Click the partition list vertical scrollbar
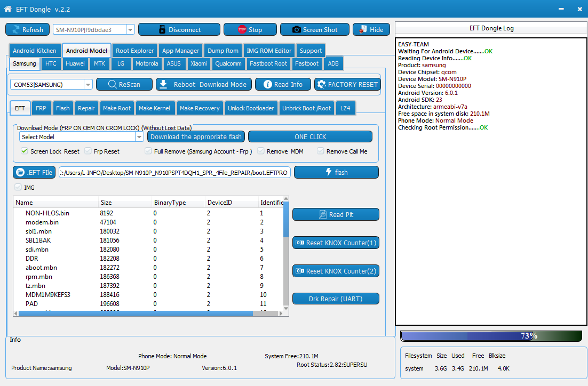This screenshot has height=386, width=588. pyautogui.click(x=286, y=254)
